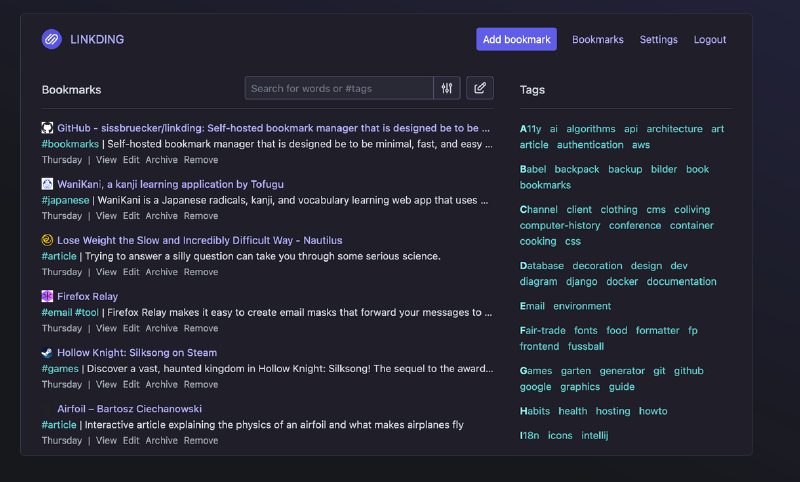Open the Settings menu
The width and height of the screenshot is (800, 482).
pyautogui.click(x=658, y=40)
